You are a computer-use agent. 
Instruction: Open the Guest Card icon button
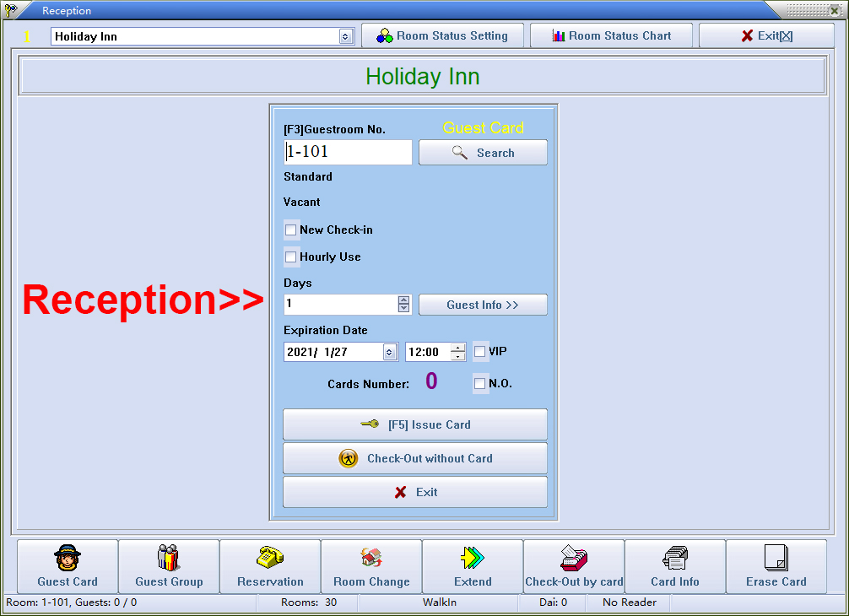(x=68, y=559)
